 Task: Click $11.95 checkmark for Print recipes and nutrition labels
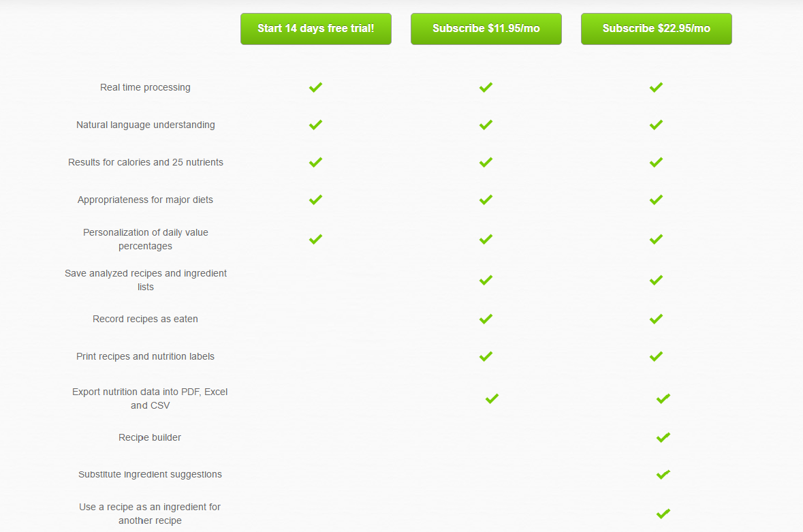pos(486,356)
